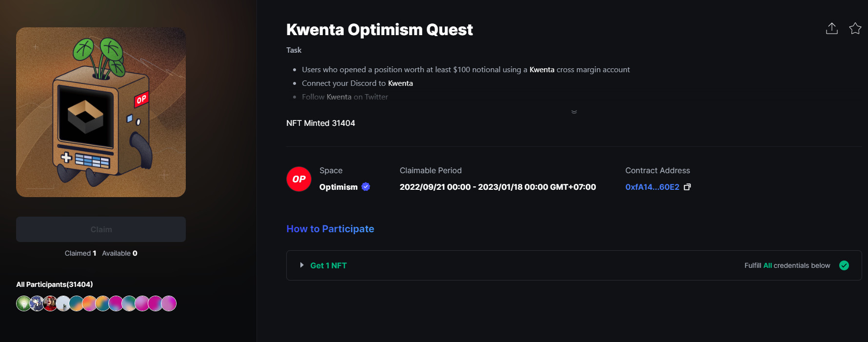Expand the task list with the double chevron
Viewport: 868px width, 342px height.
(x=574, y=112)
